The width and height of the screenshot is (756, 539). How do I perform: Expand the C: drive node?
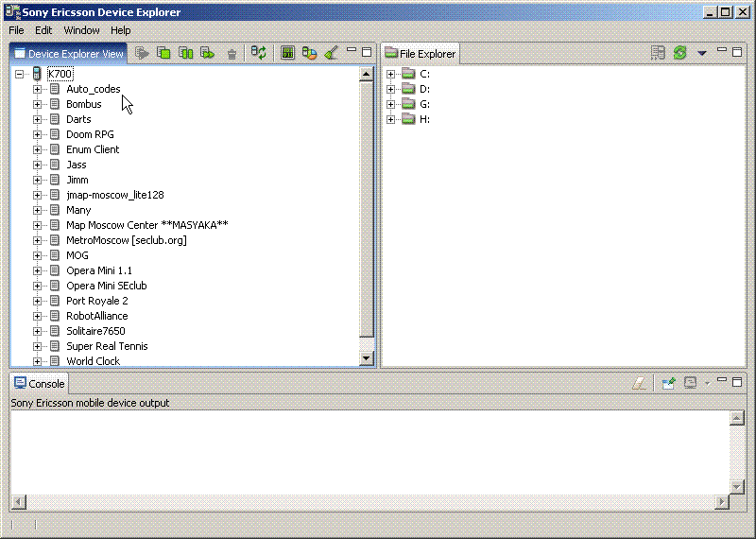click(x=390, y=75)
